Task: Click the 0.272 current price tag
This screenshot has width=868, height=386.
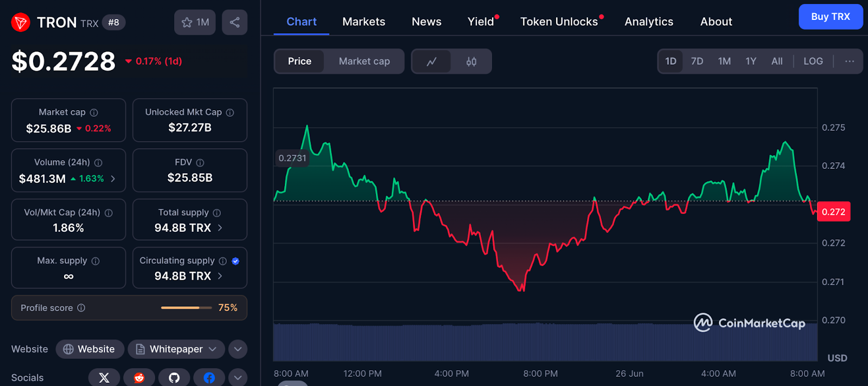Action: 834,212
